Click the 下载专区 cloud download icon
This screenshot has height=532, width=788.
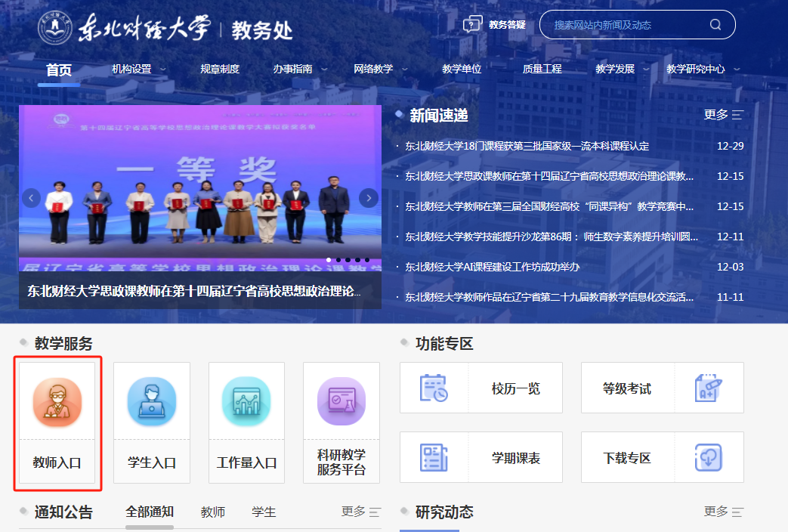(x=709, y=457)
